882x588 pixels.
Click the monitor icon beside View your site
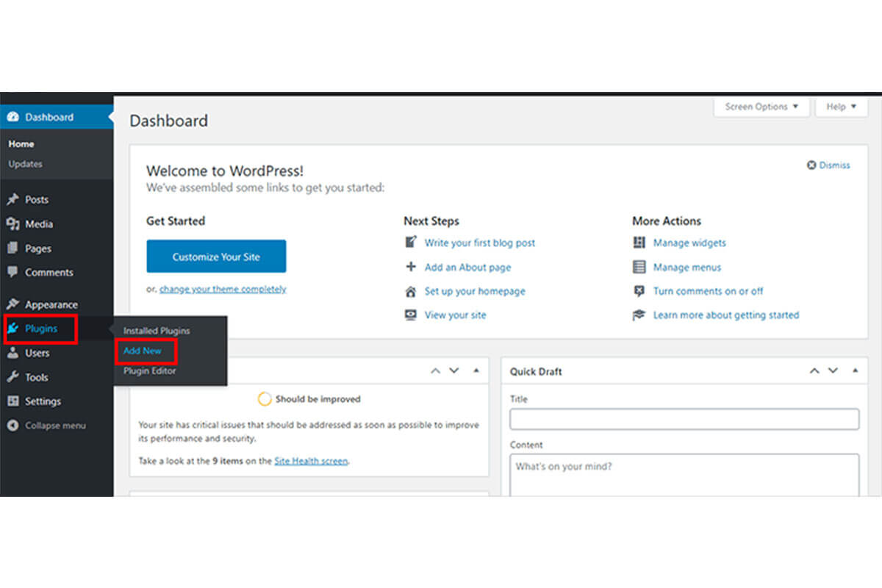click(x=411, y=315)
